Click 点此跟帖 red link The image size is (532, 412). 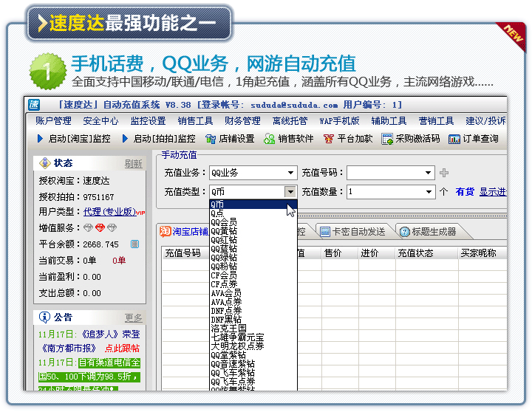click(122, 349)
